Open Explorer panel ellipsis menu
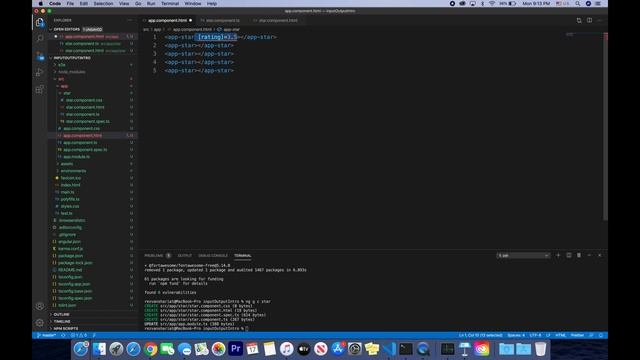The image size is (640, 360). click(x=130, y=20)
